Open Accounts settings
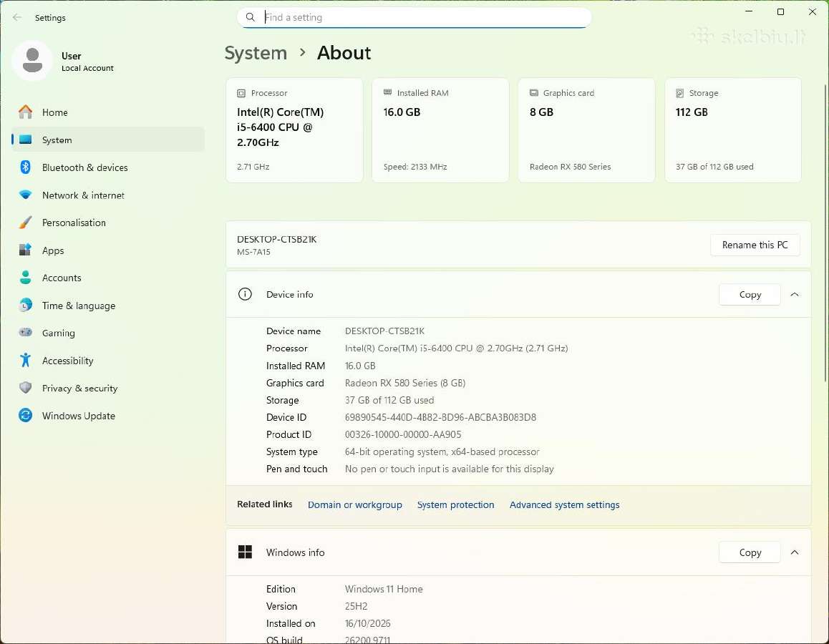The image size is (829, 644). click(108, 278)
